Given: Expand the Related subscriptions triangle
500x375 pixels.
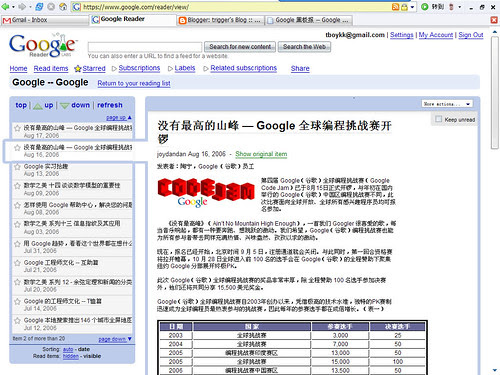Looking at the screenshot, I should coord(206,68).
